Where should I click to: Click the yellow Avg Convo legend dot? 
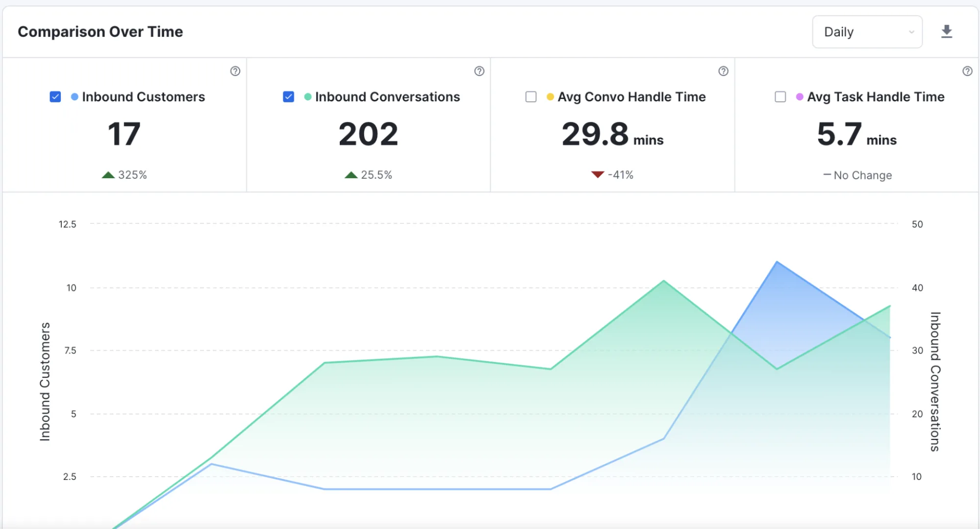point(550,97)
